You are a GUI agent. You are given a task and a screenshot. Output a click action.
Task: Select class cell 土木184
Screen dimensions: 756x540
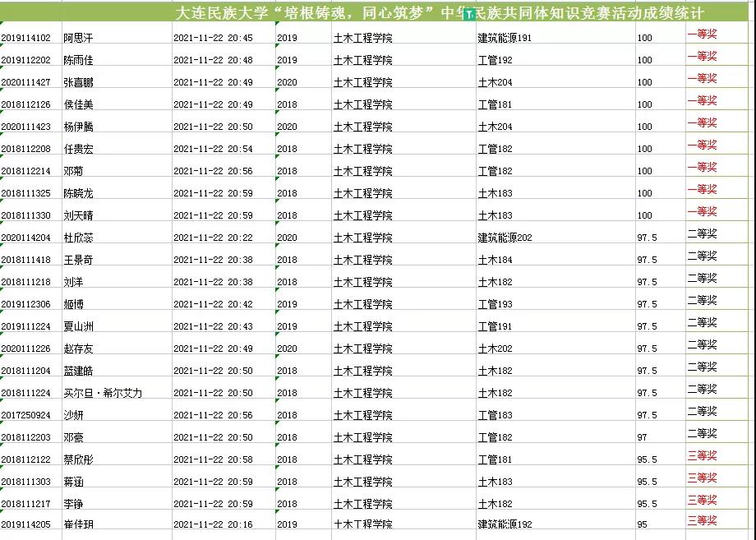[x=496, y=260]
